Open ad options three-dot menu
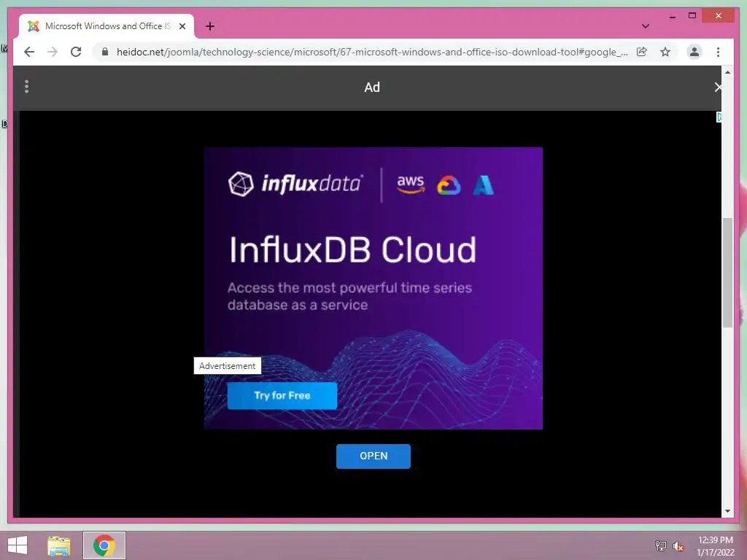 (27, 86)
